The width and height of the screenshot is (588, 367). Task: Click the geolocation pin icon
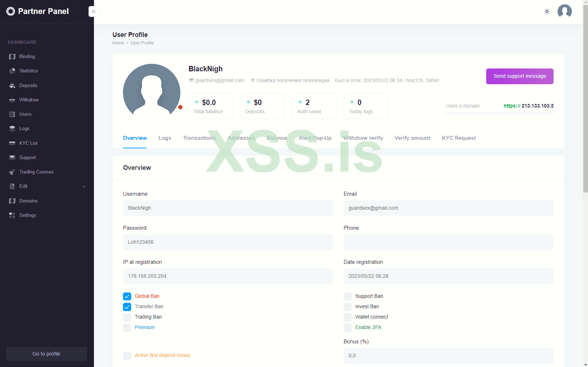coord(253,80)
